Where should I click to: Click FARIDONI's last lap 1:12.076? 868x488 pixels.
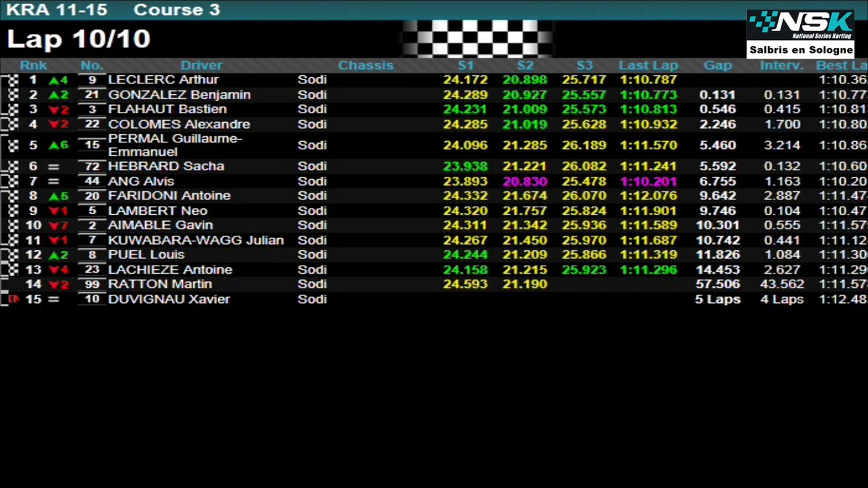[x=648, y=196]
